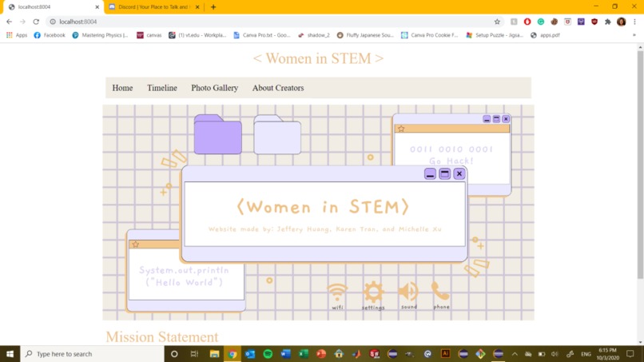Open the canvas bookmark
This screenshot has height=362, width=644.
[149, 35]
